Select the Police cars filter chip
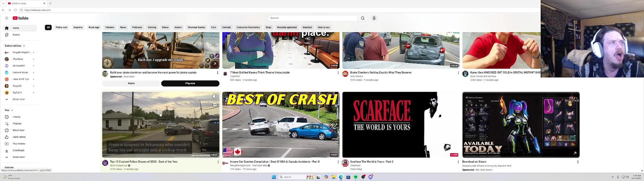 point(61,27)
